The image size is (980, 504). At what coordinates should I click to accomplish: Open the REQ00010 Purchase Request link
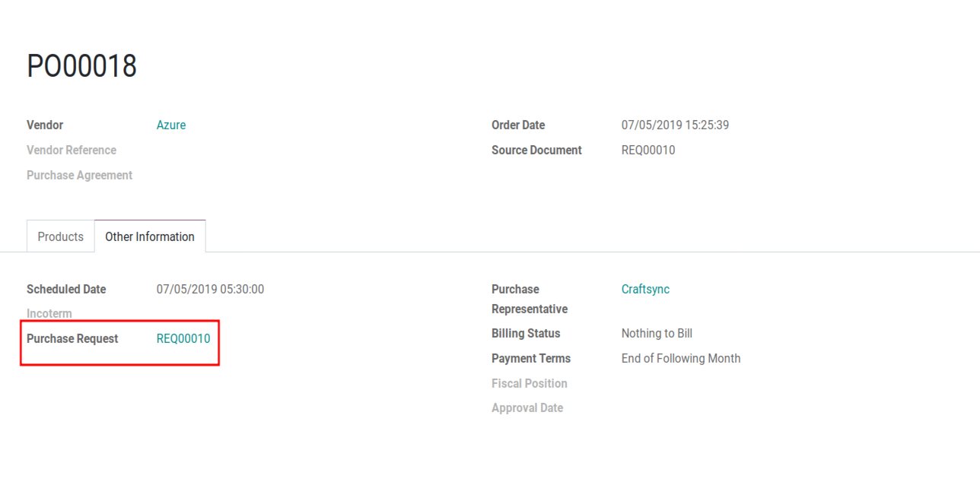pos(183,339)
